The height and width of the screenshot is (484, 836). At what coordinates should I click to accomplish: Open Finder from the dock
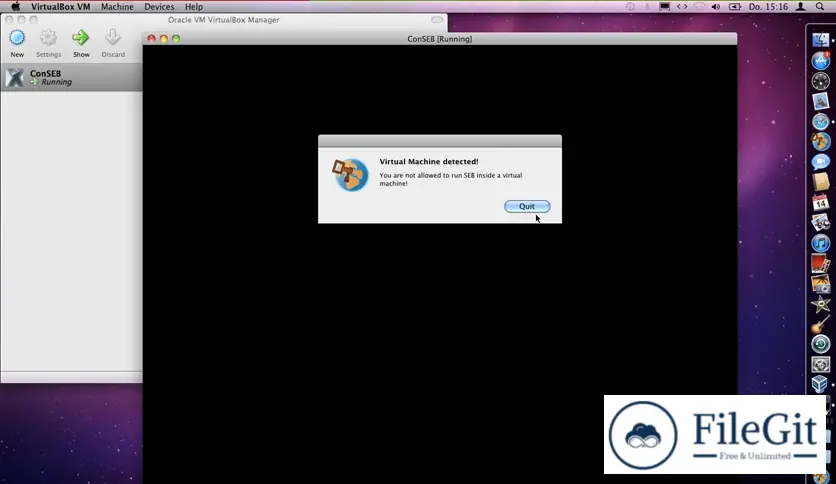point(821,39)
